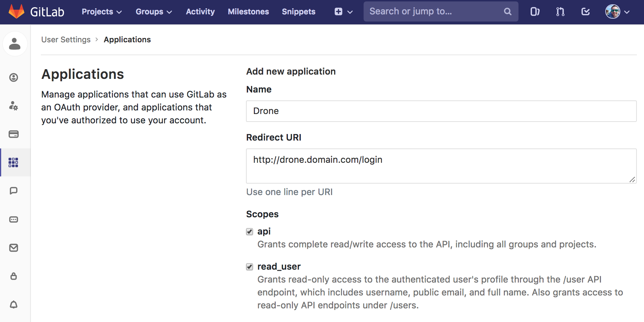Open Notifications bell icon in sidebar
Viewport: 644px width, 322px height.
pos(14,304)
